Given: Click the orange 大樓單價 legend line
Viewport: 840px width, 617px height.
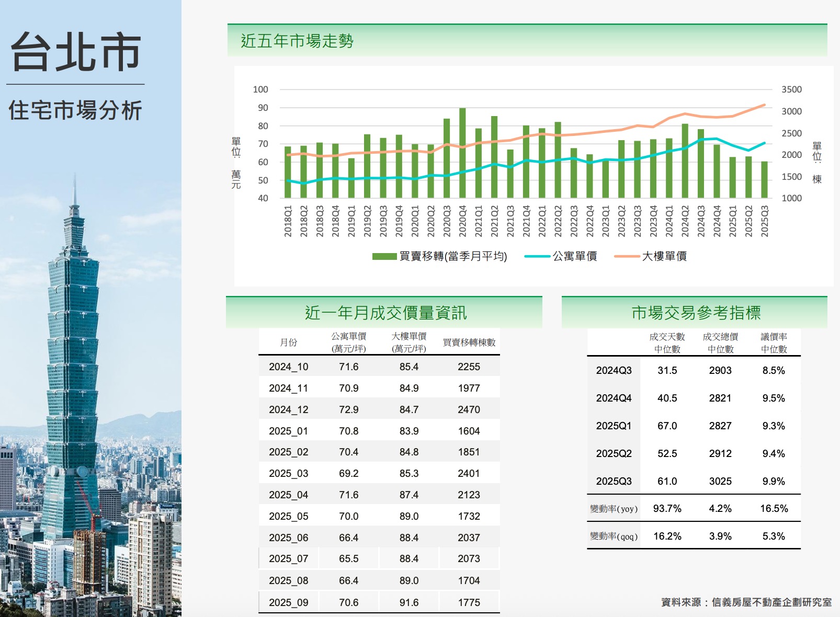Looking at the screenshot, I should coord(627,256).
